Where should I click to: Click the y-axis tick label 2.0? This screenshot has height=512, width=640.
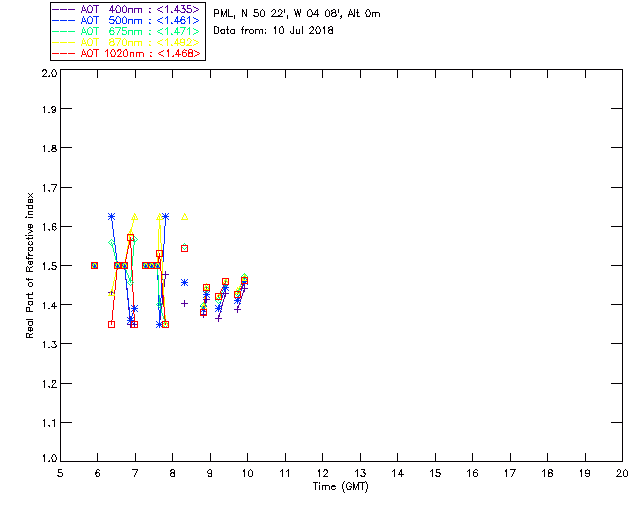coord(49,73)
